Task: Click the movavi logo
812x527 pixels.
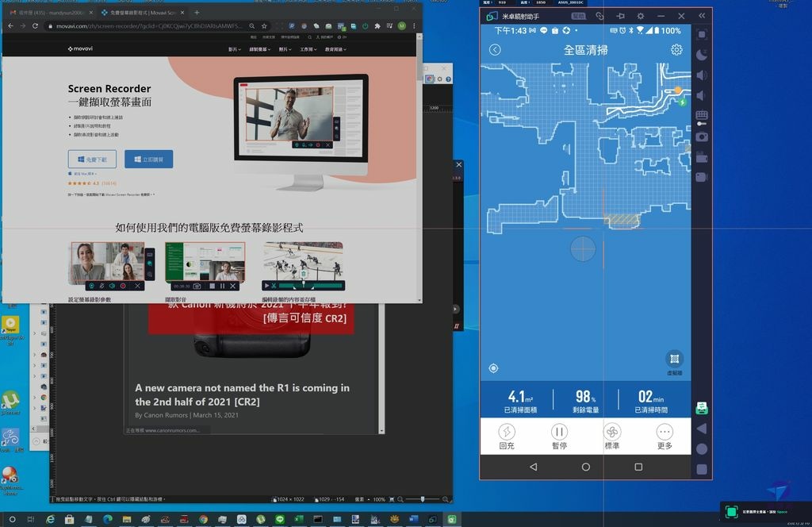Action: click(x=80, y=48)
